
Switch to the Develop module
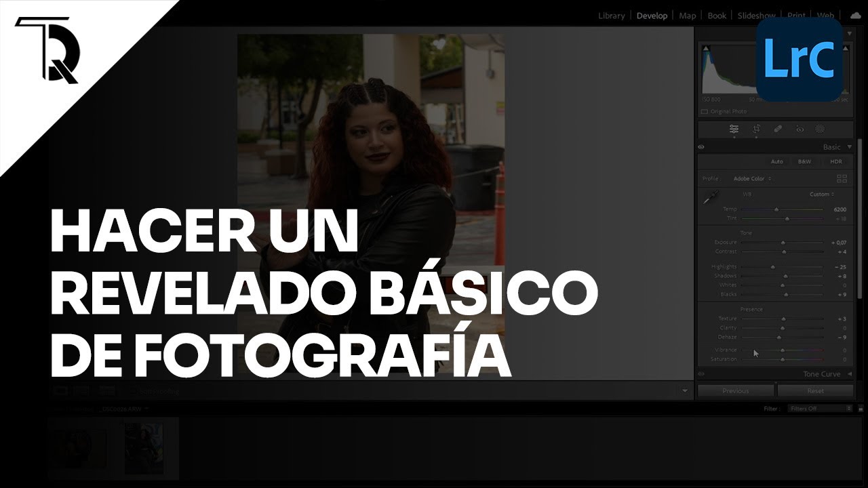[x=652, y=16]
